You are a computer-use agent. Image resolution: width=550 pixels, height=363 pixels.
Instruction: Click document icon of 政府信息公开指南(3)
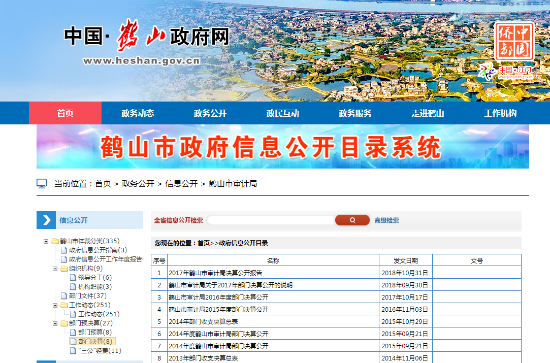(64, 250)
